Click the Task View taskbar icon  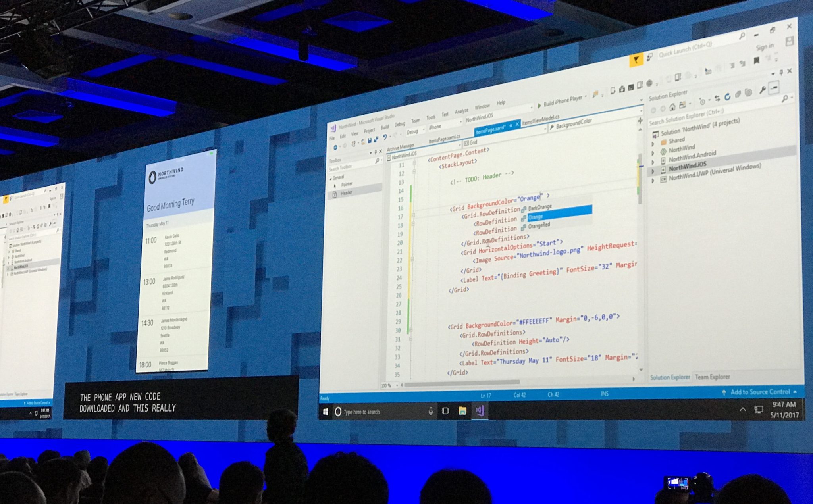(x=445, y=411)
